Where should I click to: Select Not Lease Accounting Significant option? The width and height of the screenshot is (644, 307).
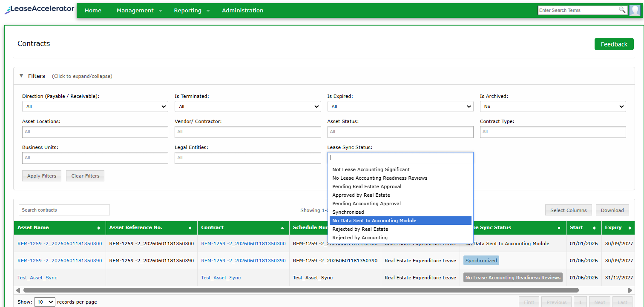(400, 169)
